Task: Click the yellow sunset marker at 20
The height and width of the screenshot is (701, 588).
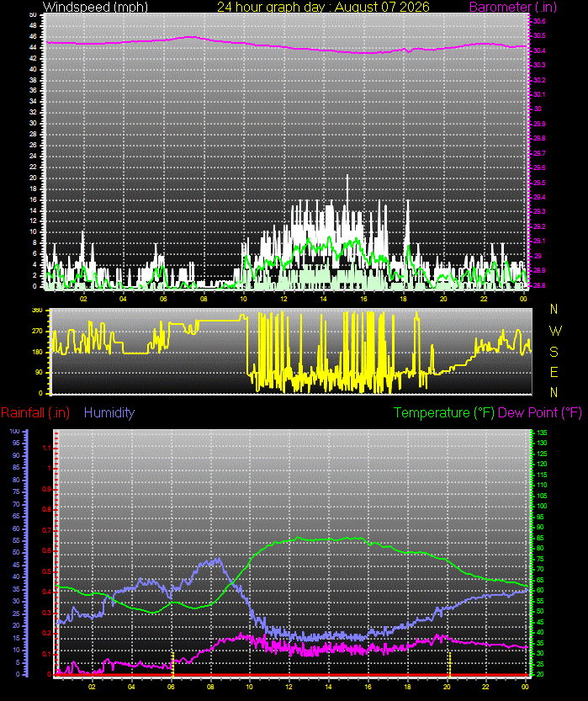Action: 449,664
